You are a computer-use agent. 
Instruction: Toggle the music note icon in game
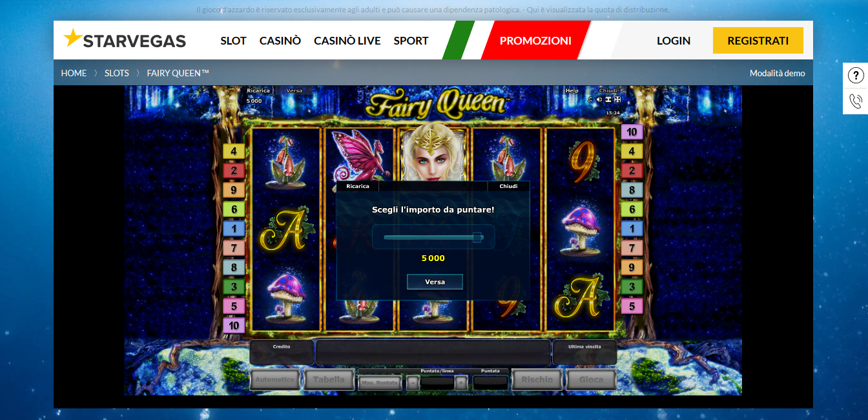(x=590, y=100)
